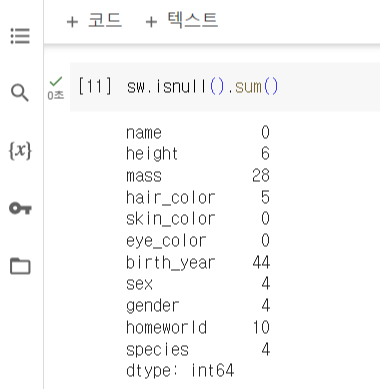Select the 'gender' row label
380x389 pixels.
(x=153, y=306)
